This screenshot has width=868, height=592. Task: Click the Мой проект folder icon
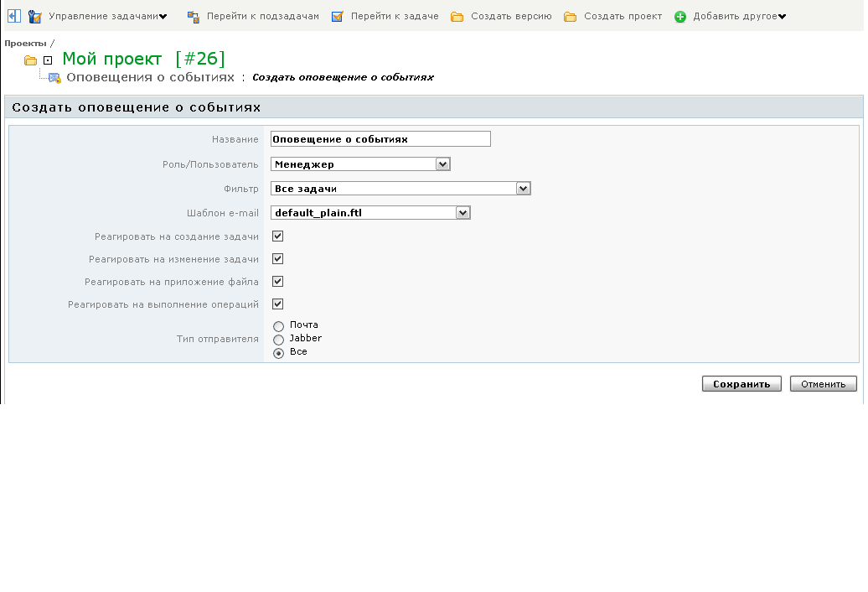31,60
